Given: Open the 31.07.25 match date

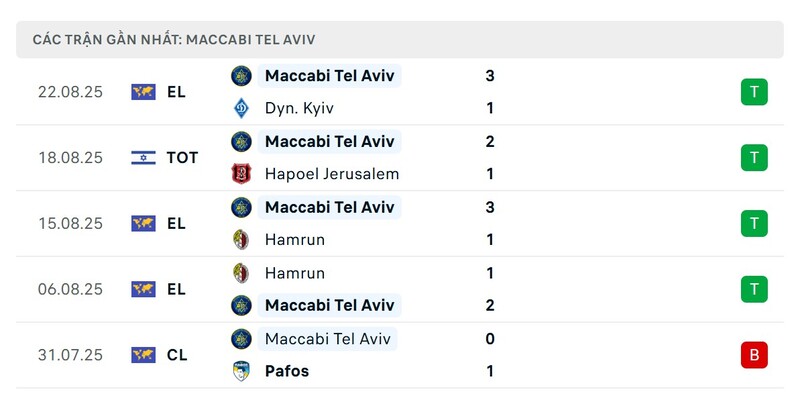Looking at the screenshot, I should click(70, 355).
